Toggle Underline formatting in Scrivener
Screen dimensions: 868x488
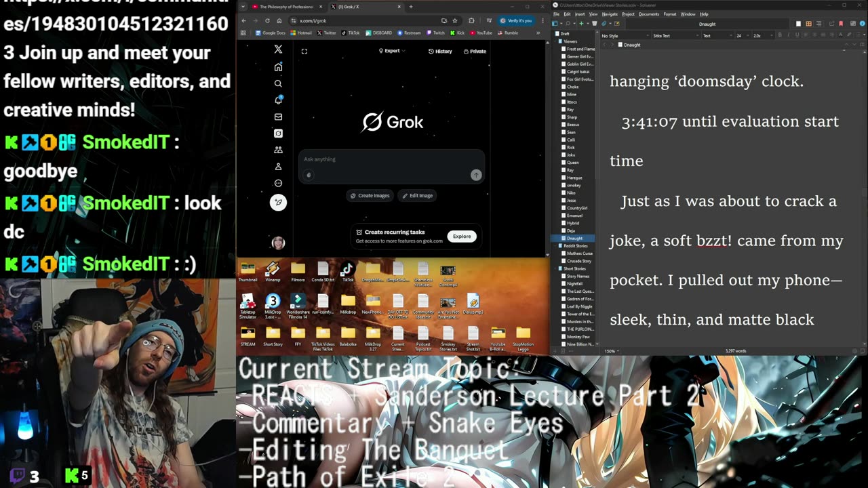797,35
